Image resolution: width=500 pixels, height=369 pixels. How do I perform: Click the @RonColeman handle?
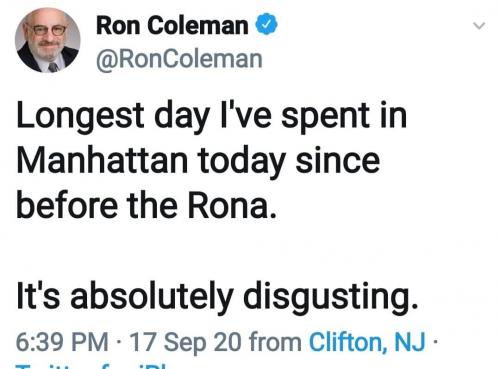[179, 60]
